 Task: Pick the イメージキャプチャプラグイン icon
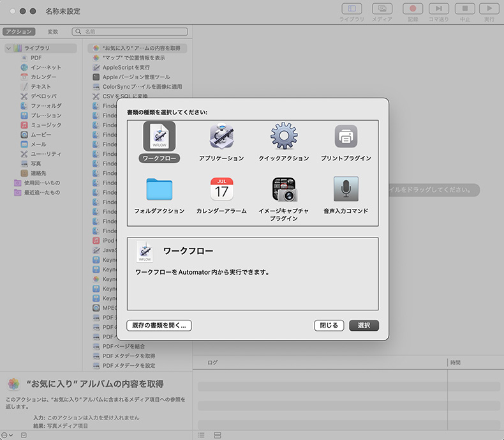pyautogui.click(x=284, y=189)
